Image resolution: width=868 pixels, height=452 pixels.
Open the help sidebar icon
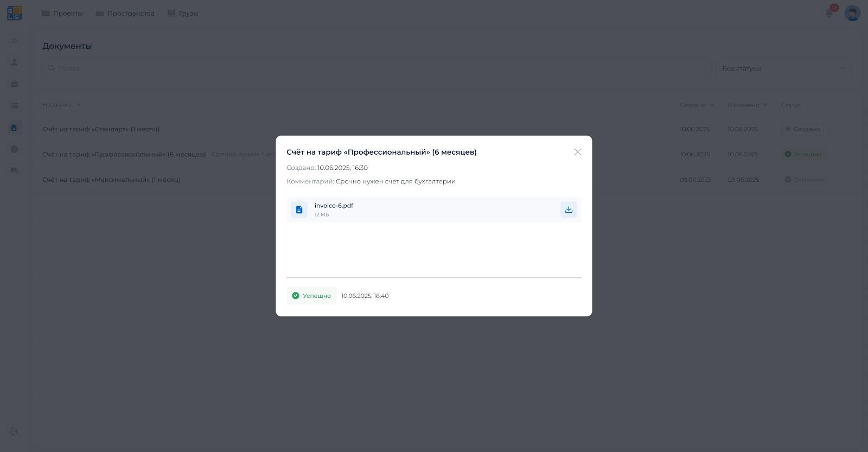(15, 149)
